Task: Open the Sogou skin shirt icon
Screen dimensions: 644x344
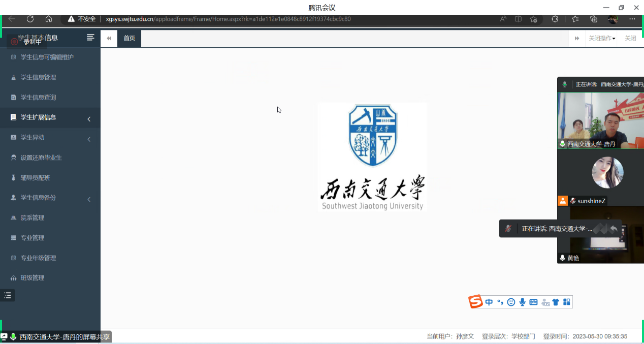Action: (x=556, y=302)
